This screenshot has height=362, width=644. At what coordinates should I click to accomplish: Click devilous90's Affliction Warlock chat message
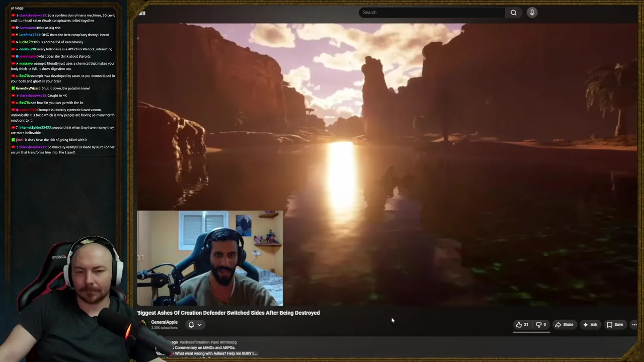[x=61, y=49]
